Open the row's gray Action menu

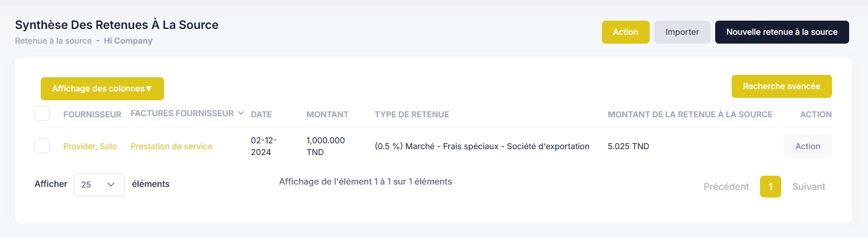coord(807,146)
